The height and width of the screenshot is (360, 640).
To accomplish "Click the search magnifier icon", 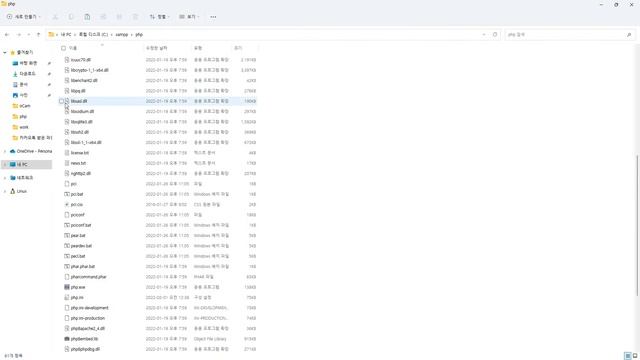I will (629, 35).
